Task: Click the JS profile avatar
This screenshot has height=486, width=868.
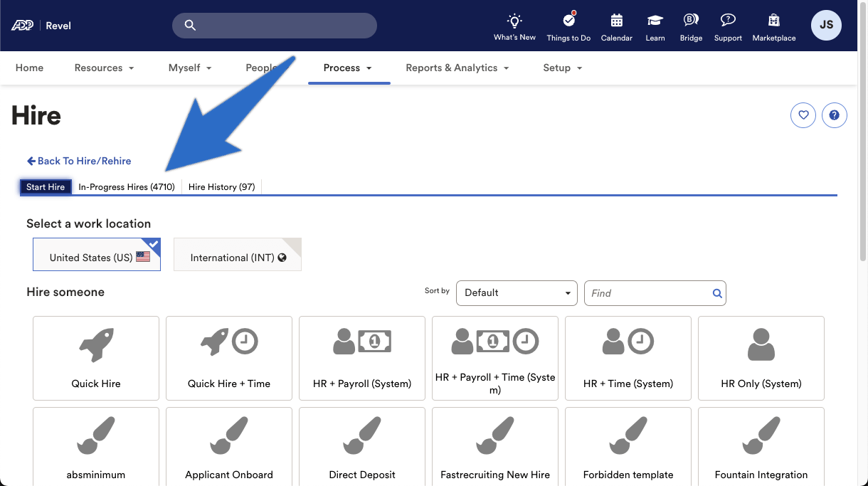Action: (x=826, y=25)
